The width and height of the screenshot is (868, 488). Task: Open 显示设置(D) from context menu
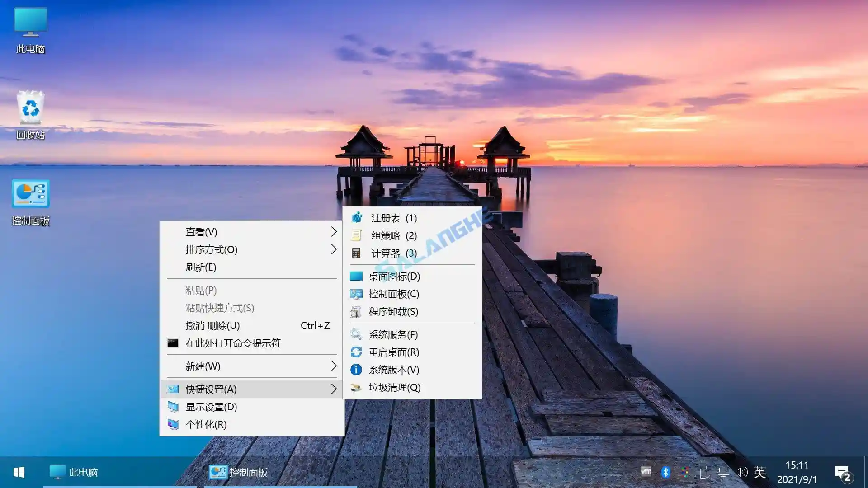[252, 407]
